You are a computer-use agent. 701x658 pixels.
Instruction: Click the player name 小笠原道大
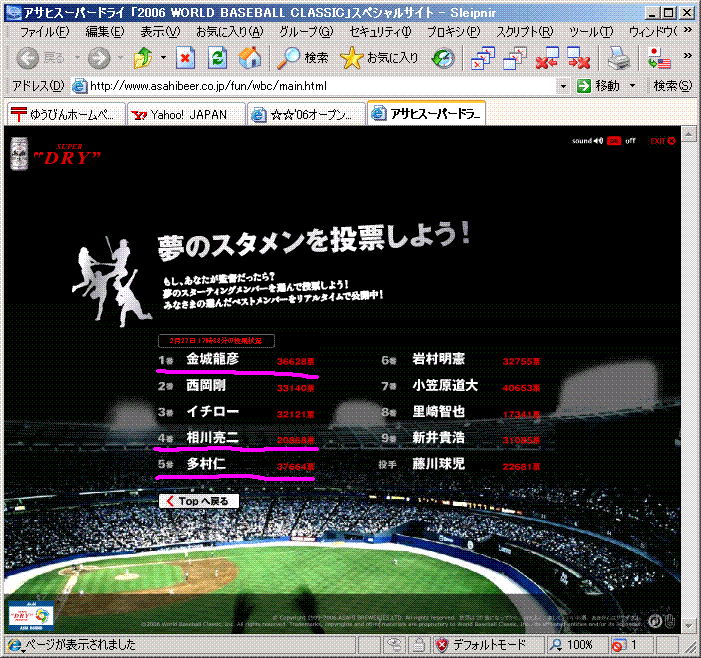445,385
